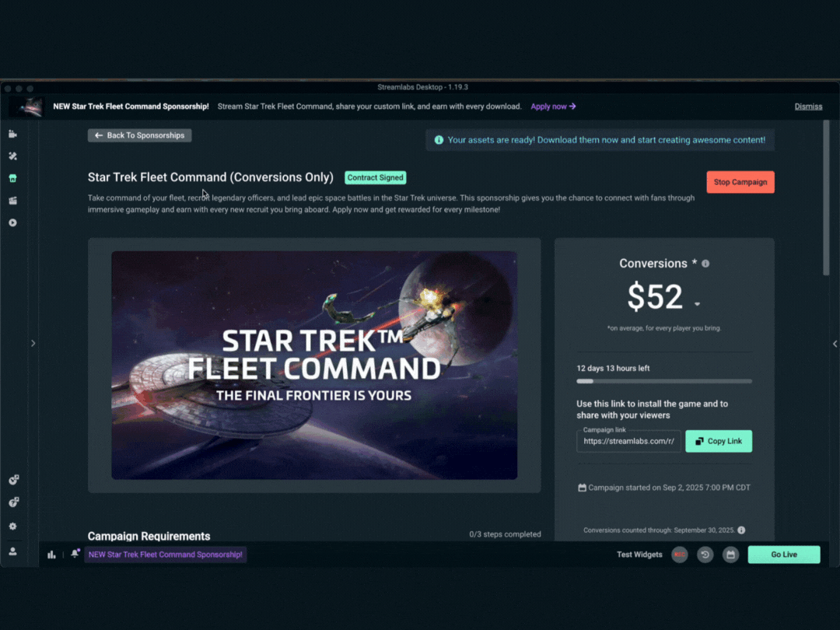Viewport: 840px width, 630px height.
Task: Toggle the replay buffer button
Action: pyautogui.click(x=705, y=555)
